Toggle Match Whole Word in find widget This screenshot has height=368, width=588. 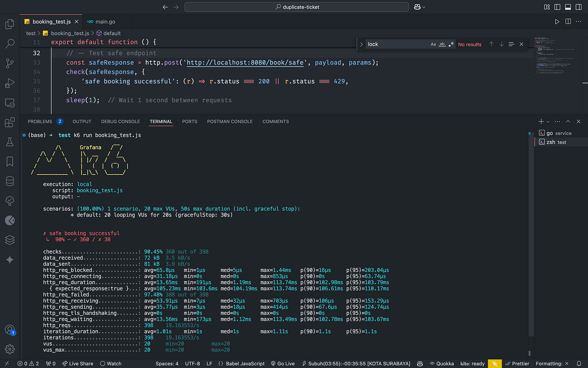(x=442, y=44)
